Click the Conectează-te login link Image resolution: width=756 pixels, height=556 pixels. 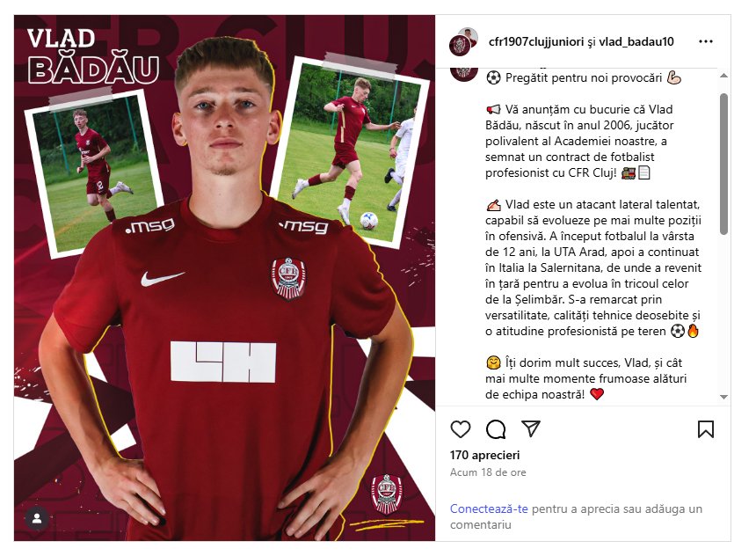(489, 508)
